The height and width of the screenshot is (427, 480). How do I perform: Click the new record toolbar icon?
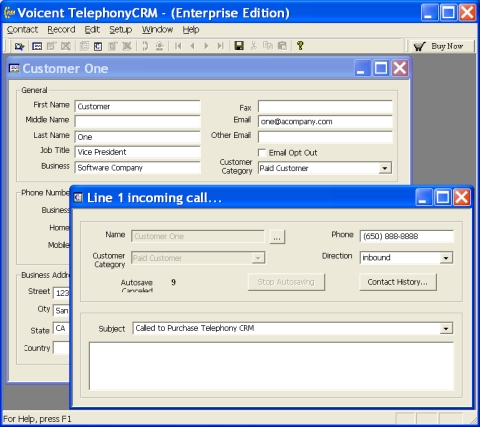point(98,46)
